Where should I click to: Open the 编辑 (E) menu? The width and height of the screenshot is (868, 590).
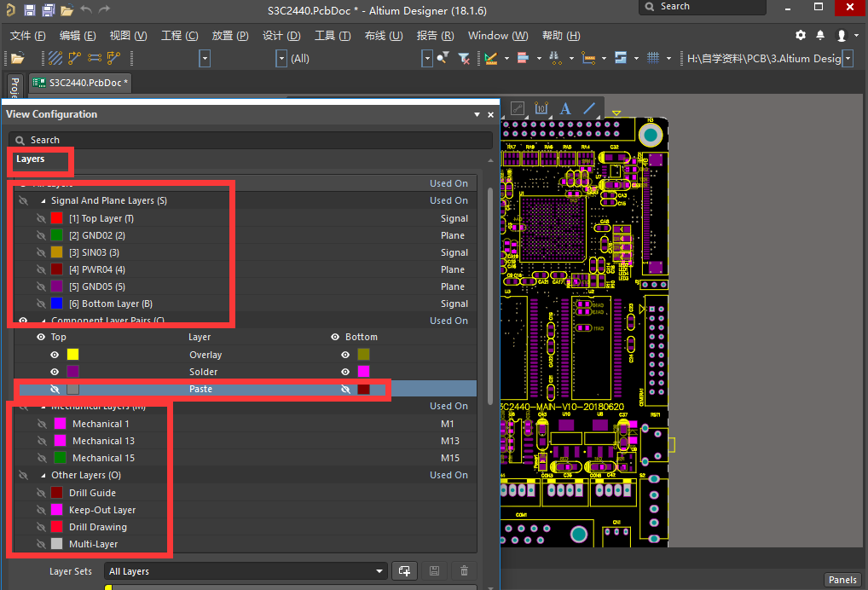78,36
